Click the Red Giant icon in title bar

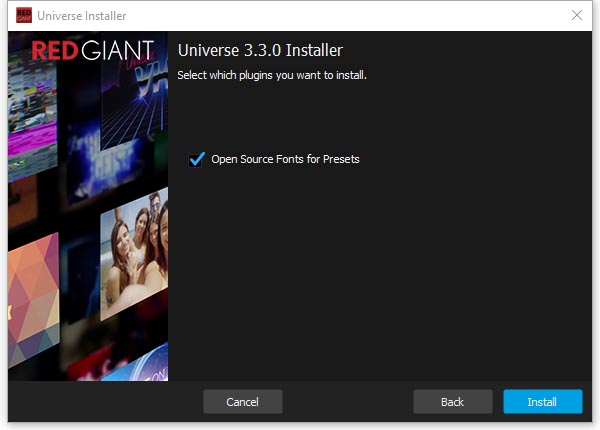[x=24, y=15]
